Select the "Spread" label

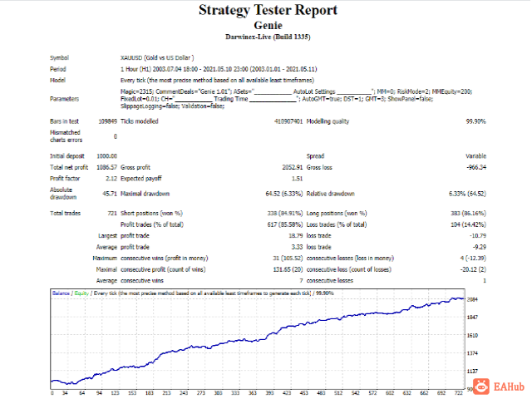[315, 156]
